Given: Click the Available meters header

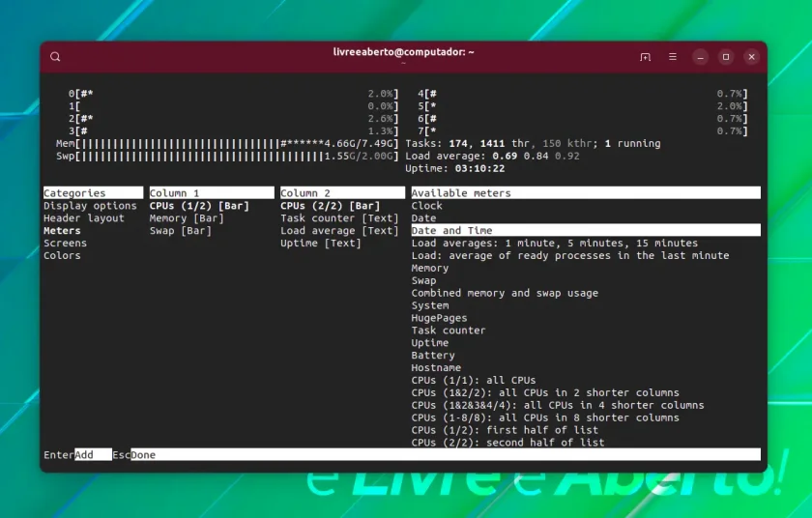Looking at the screenshot, I should tap(586, 192).
